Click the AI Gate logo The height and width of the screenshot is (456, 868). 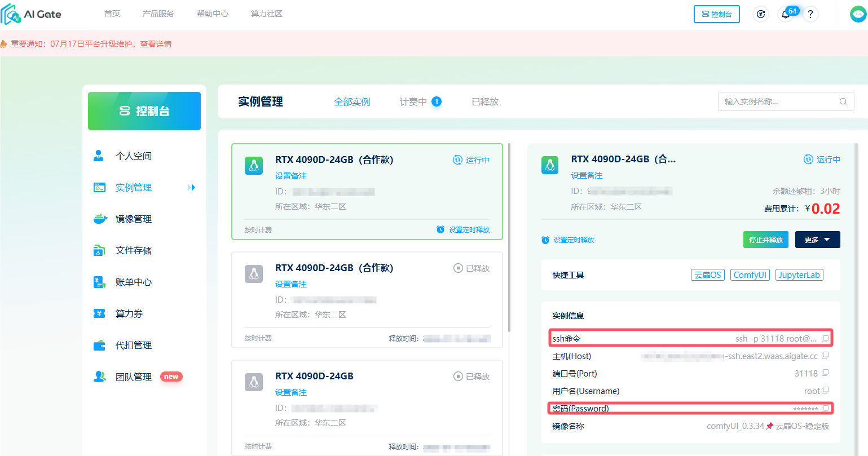pos(32,14)
